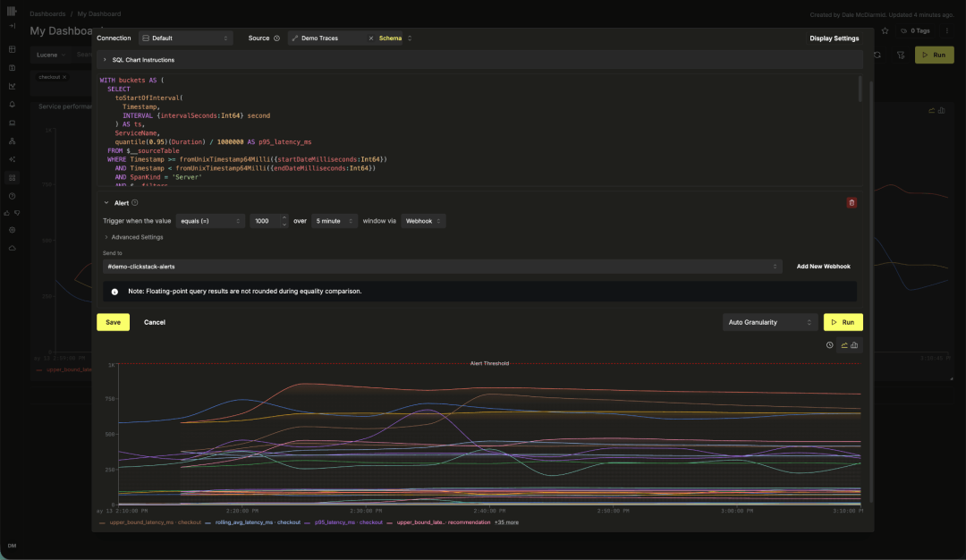
Task: Click Add New Webhook
Action: click(x=823, y=267)
